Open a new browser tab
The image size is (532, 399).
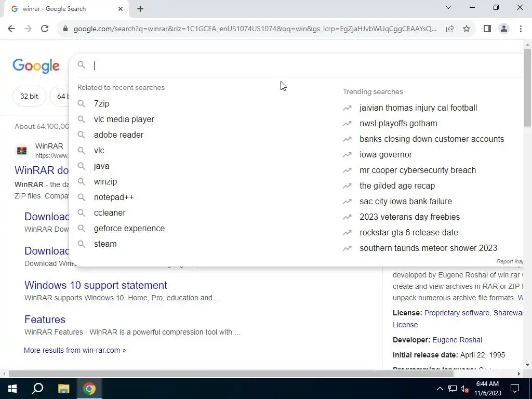coord(140,9)
